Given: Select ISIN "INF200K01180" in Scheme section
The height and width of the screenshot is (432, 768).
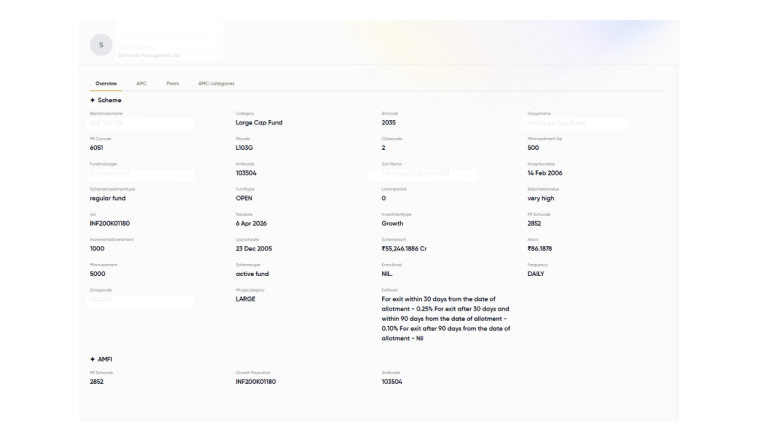Looking at the screenshot, I should (x=110, y=223).
